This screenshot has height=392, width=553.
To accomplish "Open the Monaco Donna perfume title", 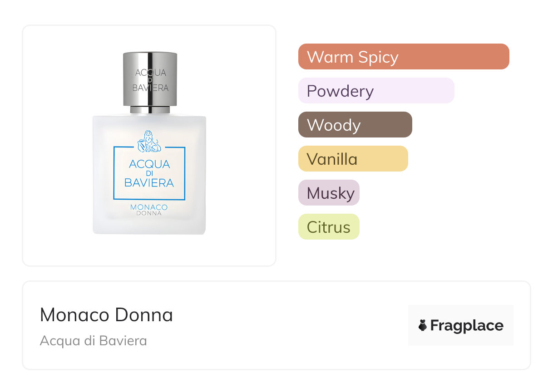I will (x=106, y=315).
